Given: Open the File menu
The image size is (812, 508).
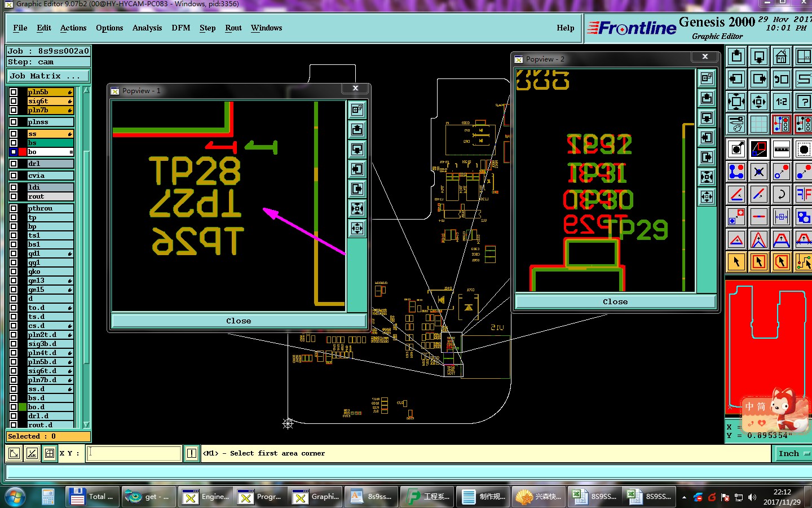Looking at the screenshot, I should coord(20,28).
